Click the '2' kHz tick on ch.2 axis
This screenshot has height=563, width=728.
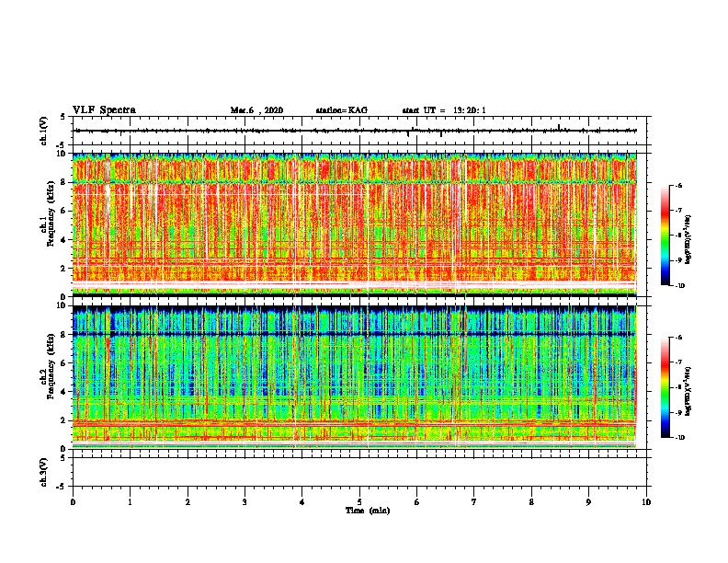point(64,419)
